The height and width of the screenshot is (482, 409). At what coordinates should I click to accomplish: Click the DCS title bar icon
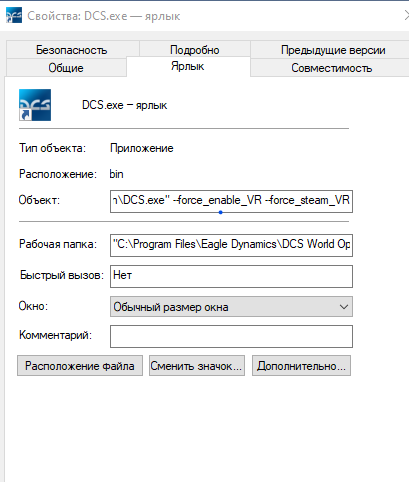coord(14,16)
